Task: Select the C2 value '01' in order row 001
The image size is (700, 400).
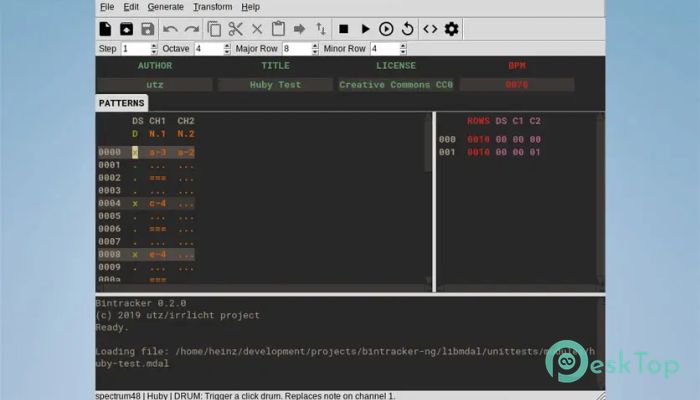Action: pos(535,152)
